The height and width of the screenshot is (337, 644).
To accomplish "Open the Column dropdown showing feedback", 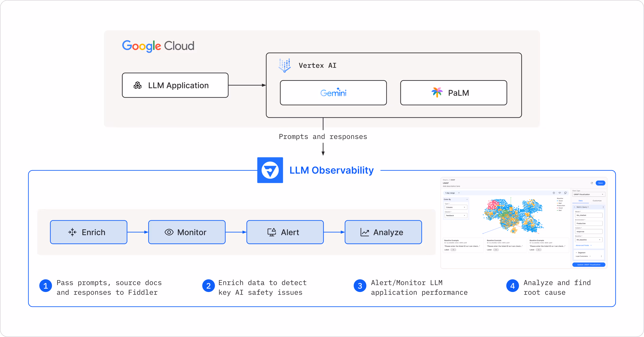I will pos(456,215).
